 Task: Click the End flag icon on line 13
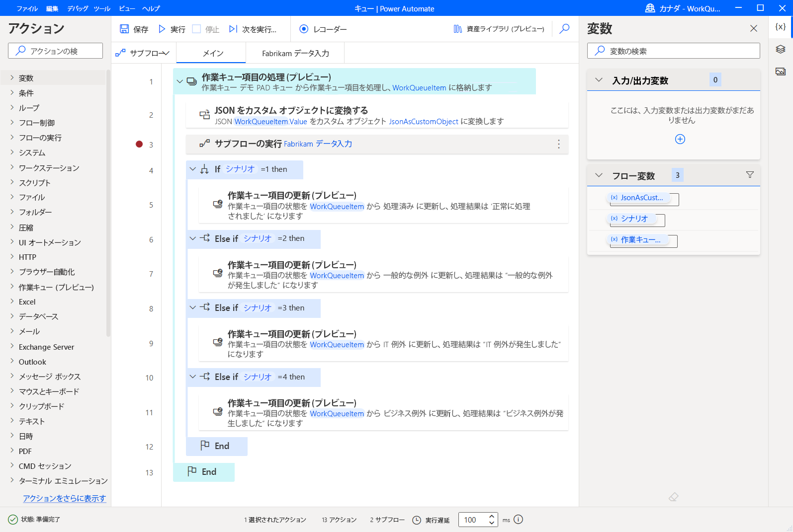click(192, 471)
